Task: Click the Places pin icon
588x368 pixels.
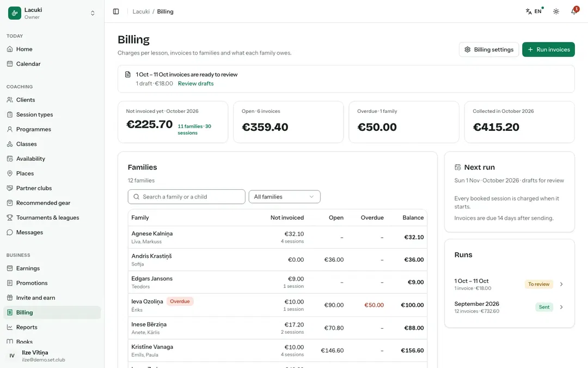Action: [x=10, y=173]
